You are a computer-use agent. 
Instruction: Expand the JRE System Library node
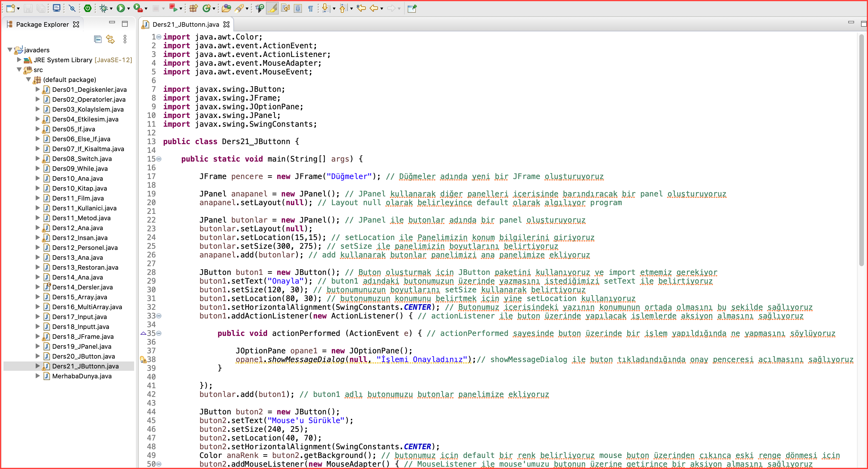click(x=19, y=60)
